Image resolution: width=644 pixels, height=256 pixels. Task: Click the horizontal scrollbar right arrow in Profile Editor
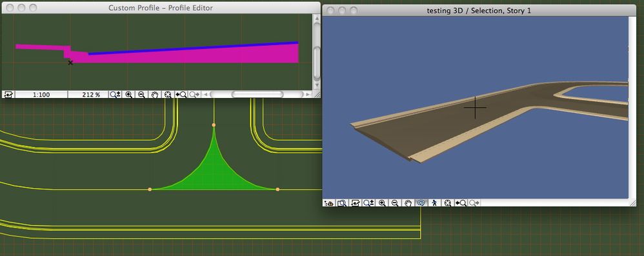(x=308, y=94)
